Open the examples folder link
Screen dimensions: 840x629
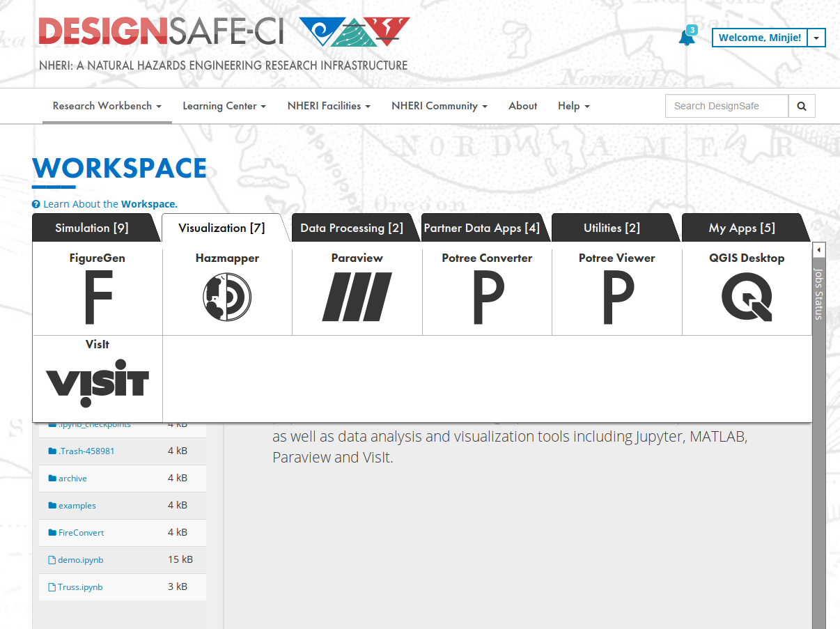[x=77, y=506]
